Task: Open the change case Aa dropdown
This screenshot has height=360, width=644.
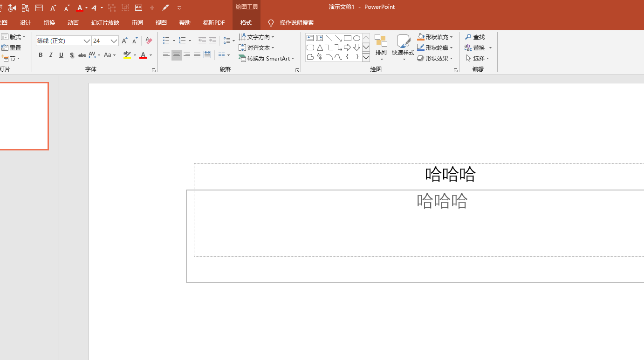Action: (110, 55)
